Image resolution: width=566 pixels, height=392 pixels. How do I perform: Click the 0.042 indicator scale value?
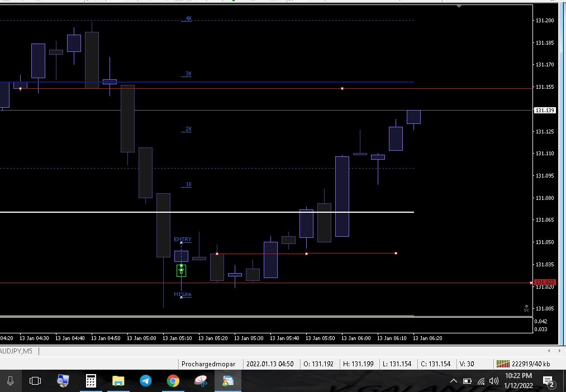(x=541, y=321)
